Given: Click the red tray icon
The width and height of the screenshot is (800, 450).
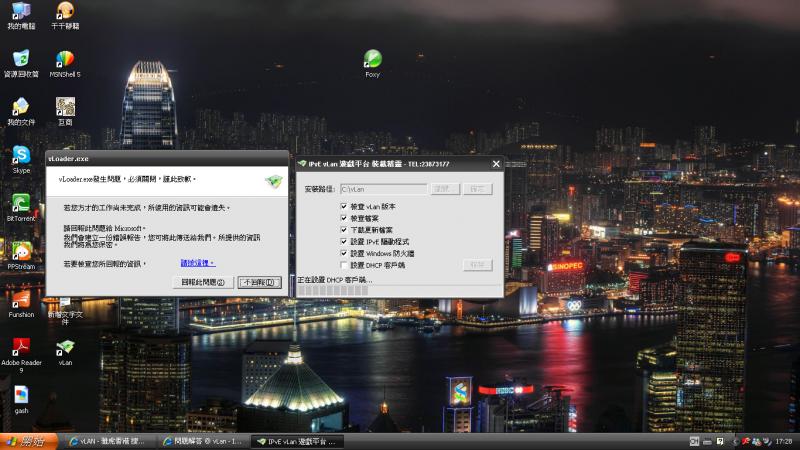Looking at the screenshot, I should (x=745, y=441).
